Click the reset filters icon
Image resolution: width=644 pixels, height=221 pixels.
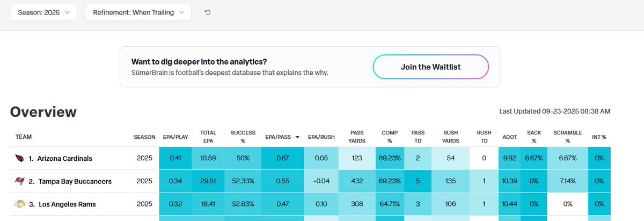click(208, 12)
